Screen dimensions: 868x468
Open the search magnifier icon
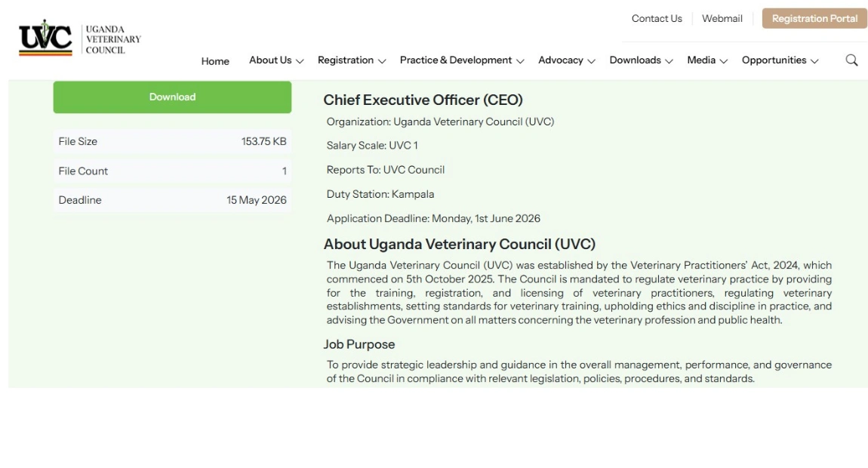coord(851,60)
